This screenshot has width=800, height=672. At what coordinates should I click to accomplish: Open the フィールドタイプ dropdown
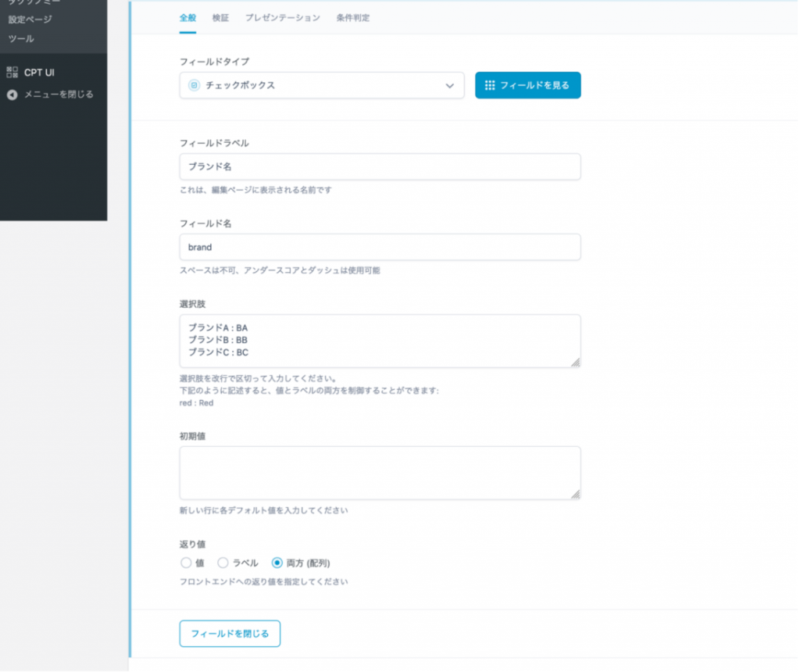(x=321, y=85)
